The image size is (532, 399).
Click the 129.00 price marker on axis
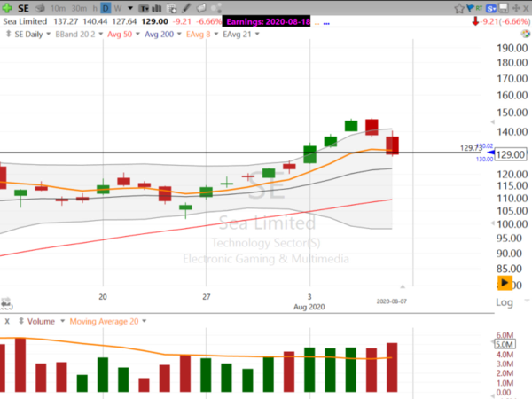[509, 154]
